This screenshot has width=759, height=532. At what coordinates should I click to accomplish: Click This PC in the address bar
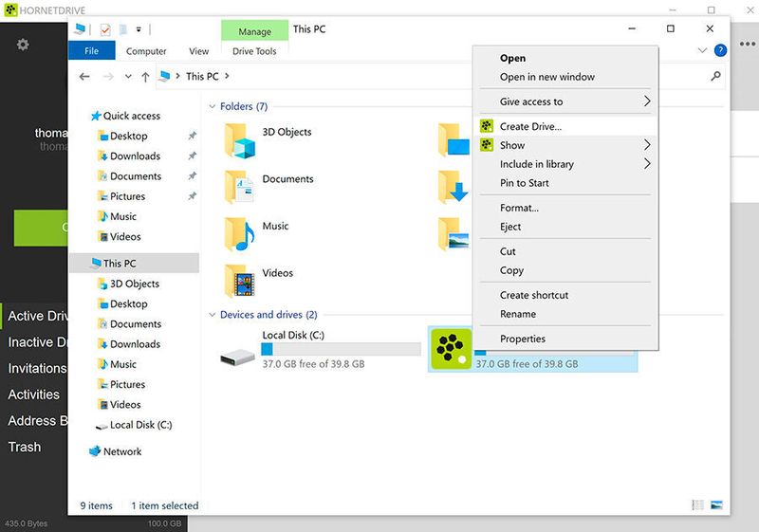pos(202,76)
